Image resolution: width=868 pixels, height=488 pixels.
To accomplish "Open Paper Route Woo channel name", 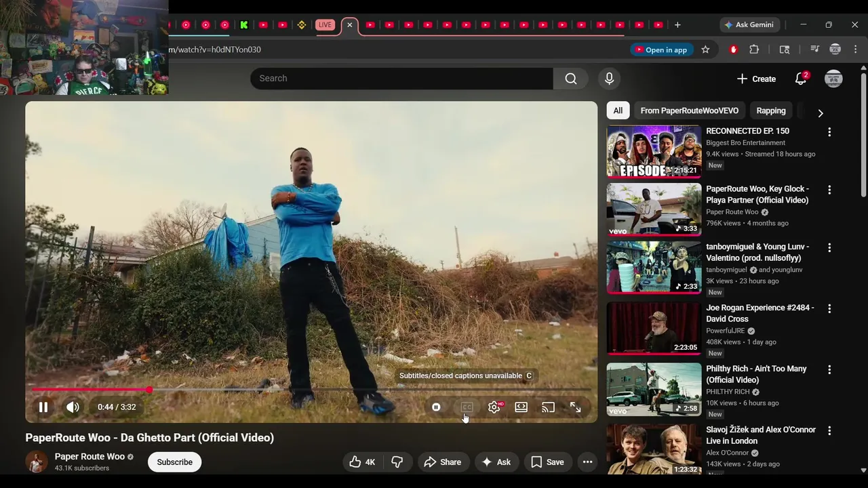I will click(x=90, y=457).
